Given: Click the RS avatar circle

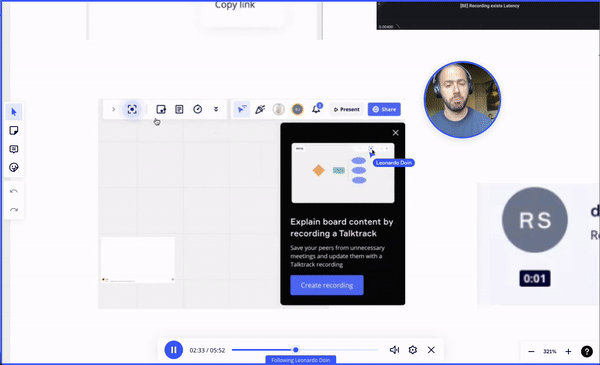Looking at the screenshot, I should click(x=535, y=220).
